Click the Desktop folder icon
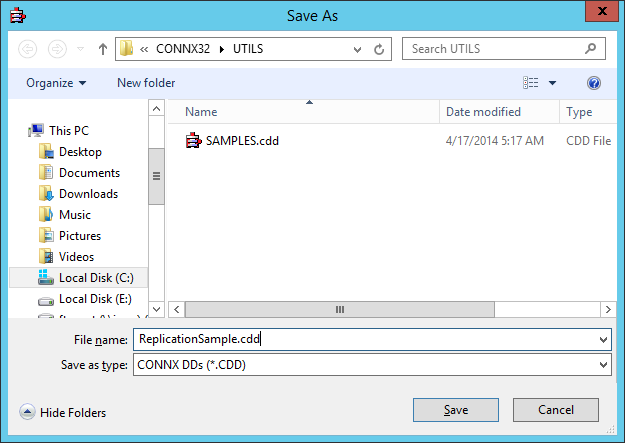This screenshot has height=443, width=625. 46,152
